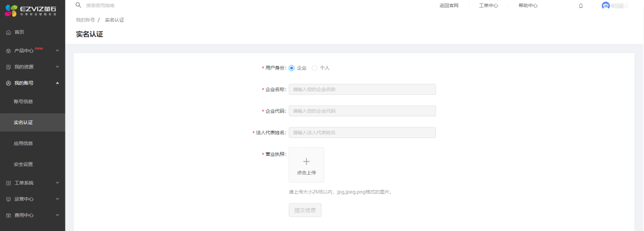Click the 产品中心 cube icon
Viewport: 644px width, 231px height.
tap(8, 51)
